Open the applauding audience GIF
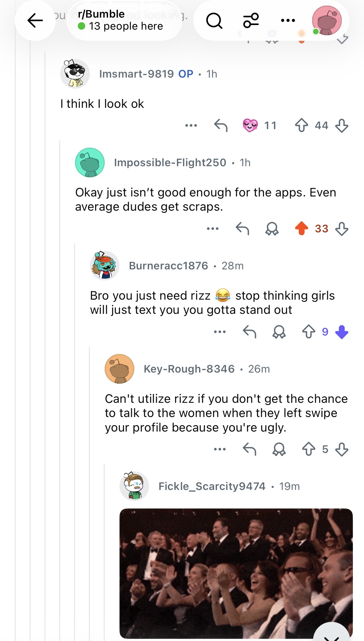Screen dimensions: 364x641 tap(236, 573)
